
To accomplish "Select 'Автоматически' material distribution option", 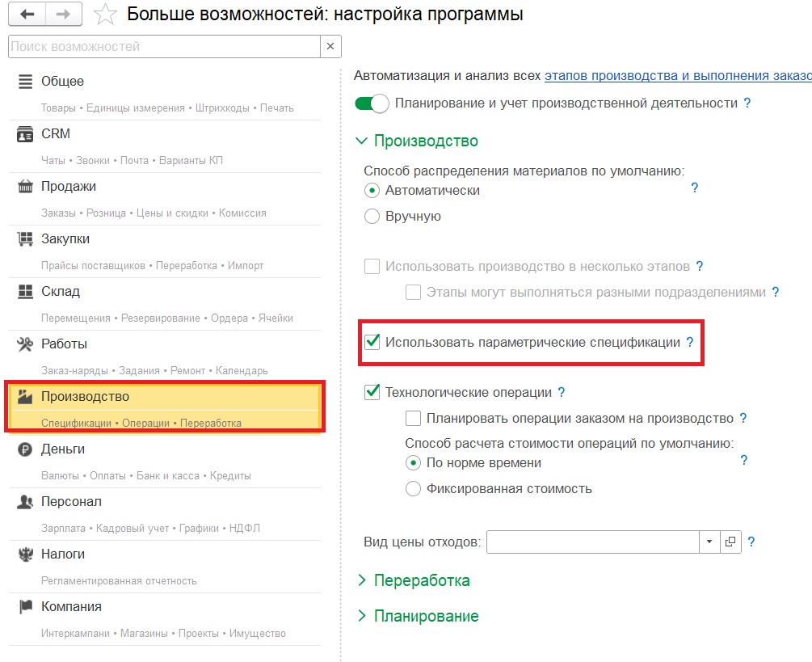I will pyautogui.click(x=372, y=191).
